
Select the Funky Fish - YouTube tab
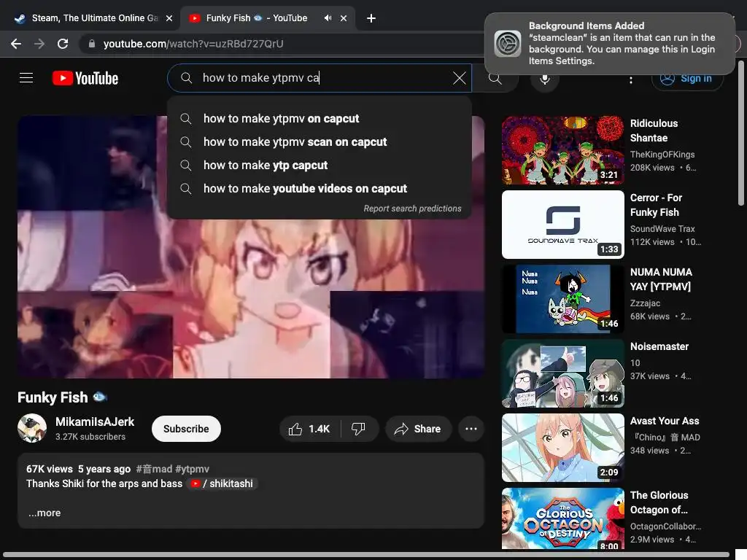click(x=268, y=18)
